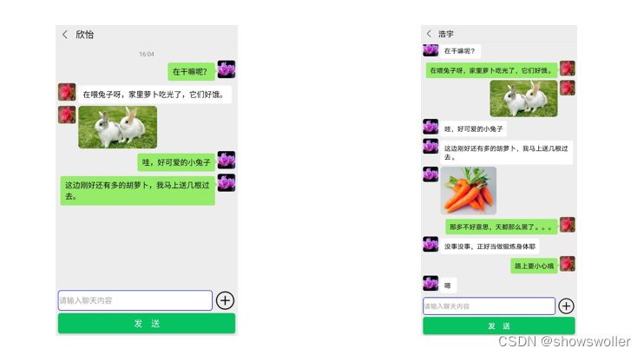The image size is (644, 355).
Task: Open the rabbit photo in 浩宇 chat
Action: click(523, 99)
